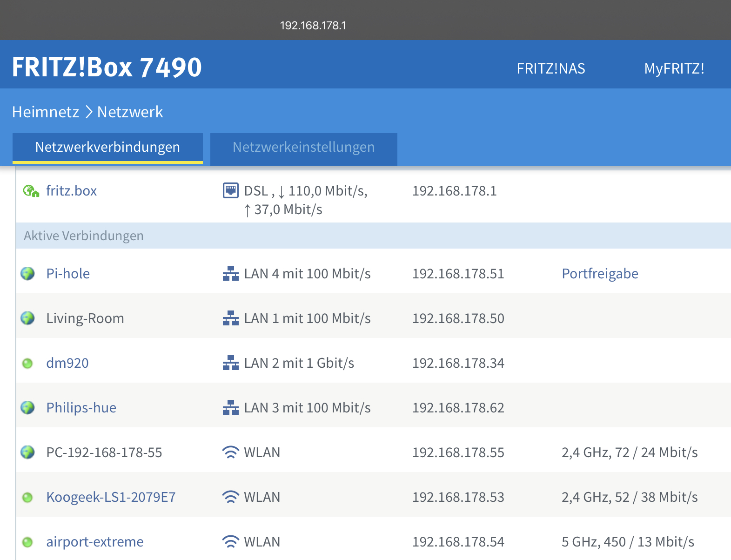Click the globe status icon beside Pi-hole
Screen dimensions: 731x560
point(28,274)
